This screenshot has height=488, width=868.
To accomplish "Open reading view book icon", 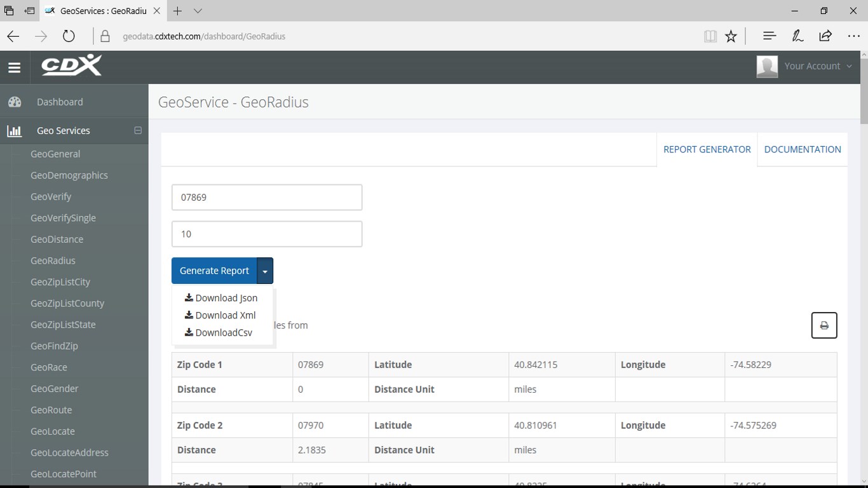I will [x=710, y=36].
